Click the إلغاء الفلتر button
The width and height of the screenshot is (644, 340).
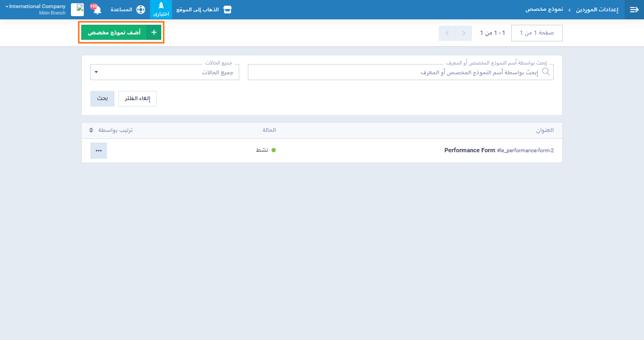(138, 98)
